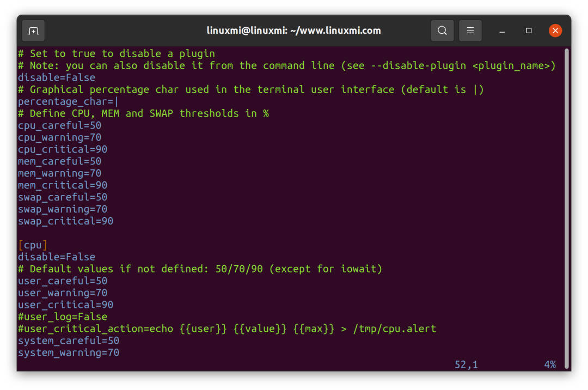Open a new terminal tab
The width and height of the screenshot is (588, 390).
pos(33,31)
